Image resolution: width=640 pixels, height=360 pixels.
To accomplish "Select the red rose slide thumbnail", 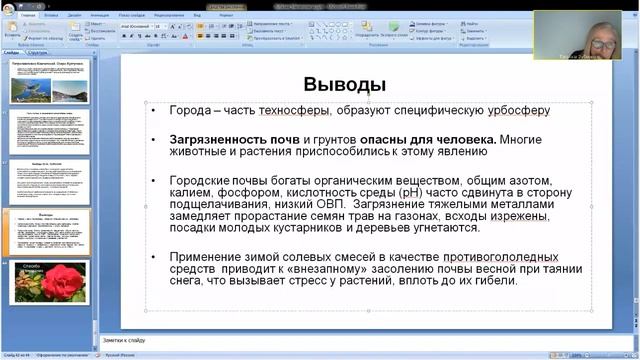I will coord(49,282).
